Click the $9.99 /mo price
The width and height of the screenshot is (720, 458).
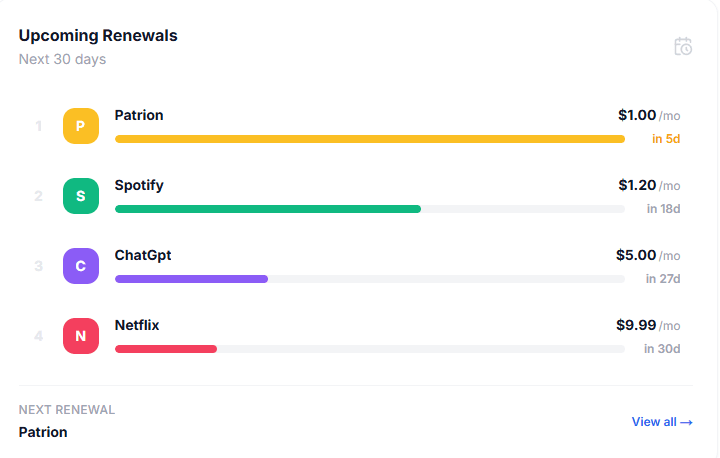(x=648, y=325)
